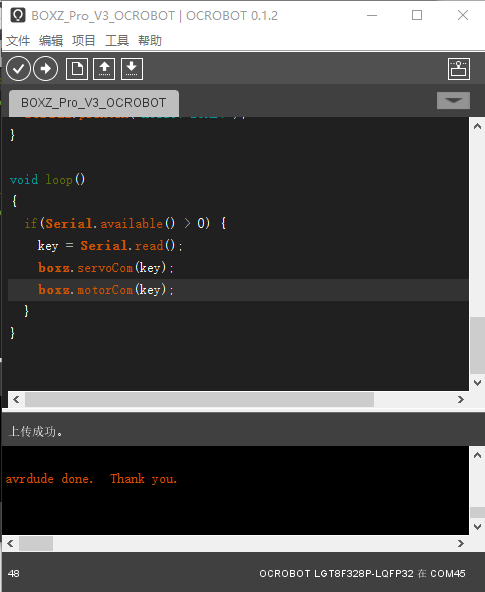Place cursor on boxz.motorCom(key) line
The width and height of the screenshot is (485, 592).
(238, 290)
